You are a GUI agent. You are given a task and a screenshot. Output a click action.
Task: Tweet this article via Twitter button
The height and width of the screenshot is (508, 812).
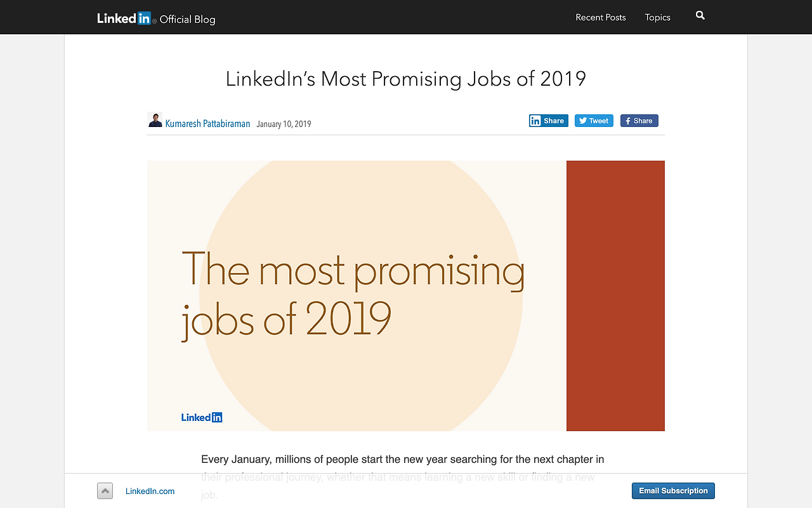(594, 121)
